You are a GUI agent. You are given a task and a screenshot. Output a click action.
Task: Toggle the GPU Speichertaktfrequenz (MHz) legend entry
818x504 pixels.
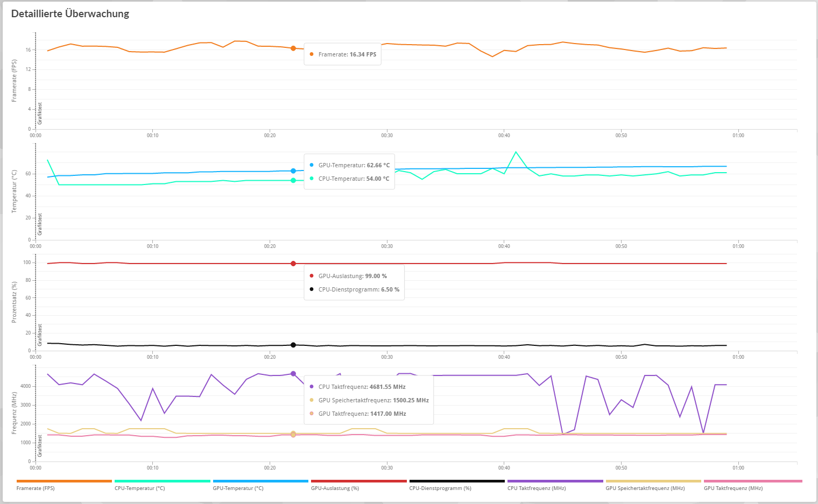(x=653, y=485)
